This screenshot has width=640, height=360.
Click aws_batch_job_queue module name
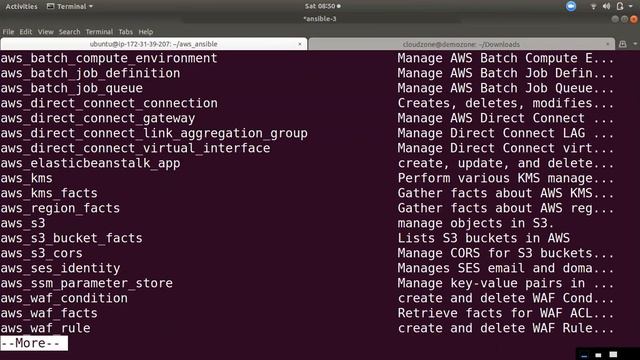click(72, 89)
